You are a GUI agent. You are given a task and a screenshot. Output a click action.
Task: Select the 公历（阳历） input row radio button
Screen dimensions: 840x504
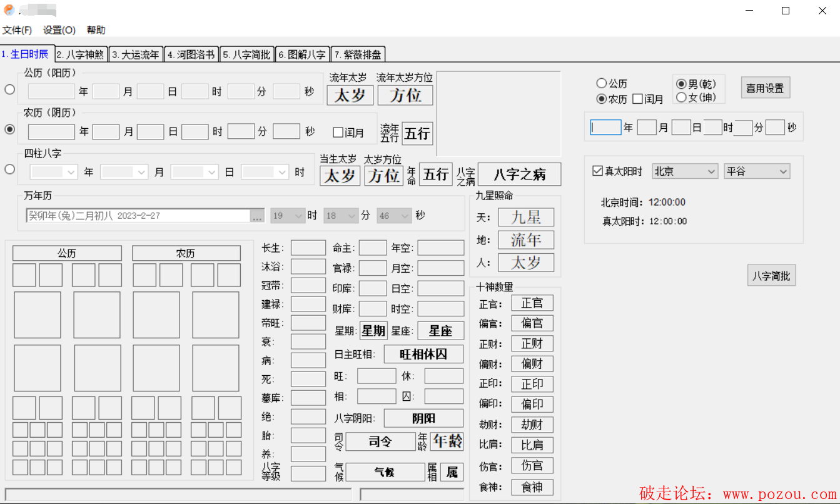click(x=10, y=89)
